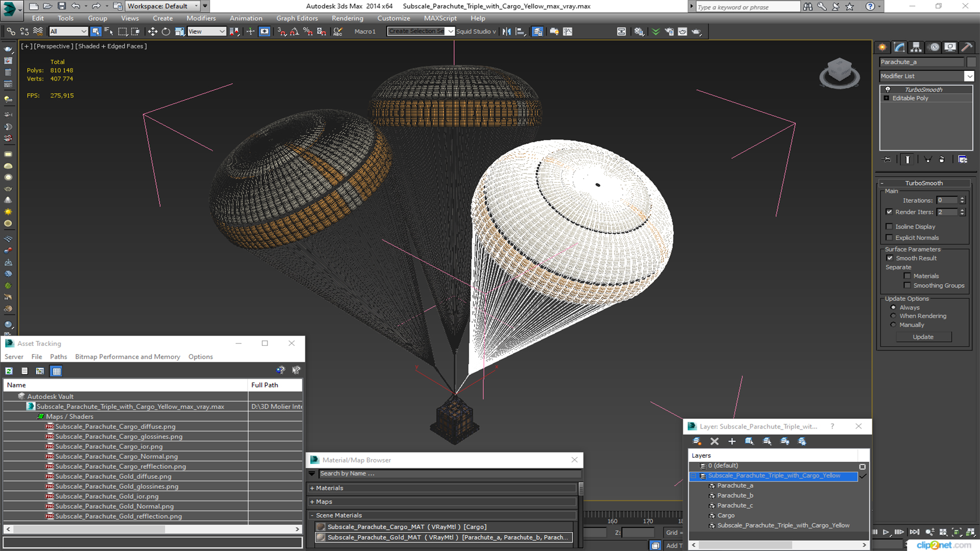Click the Render Production teapot icon
This screenshot has height=551, width=980.
[697, 32]
